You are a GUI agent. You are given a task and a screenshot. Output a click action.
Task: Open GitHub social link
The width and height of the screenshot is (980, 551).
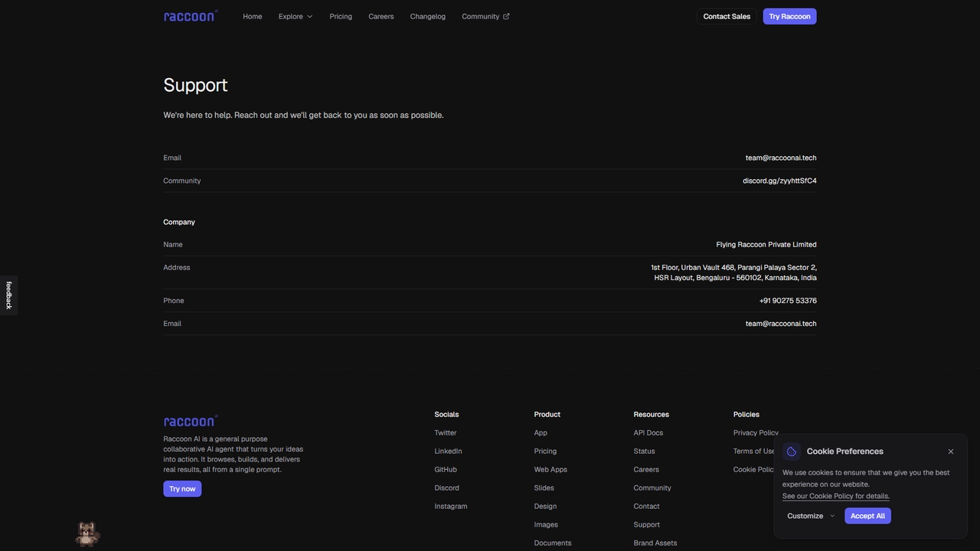coord(446,469)
